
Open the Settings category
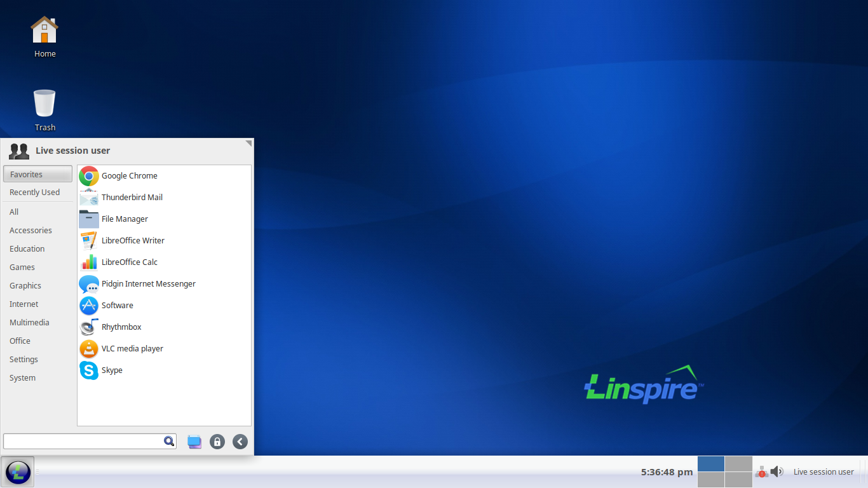pos(37,360)
